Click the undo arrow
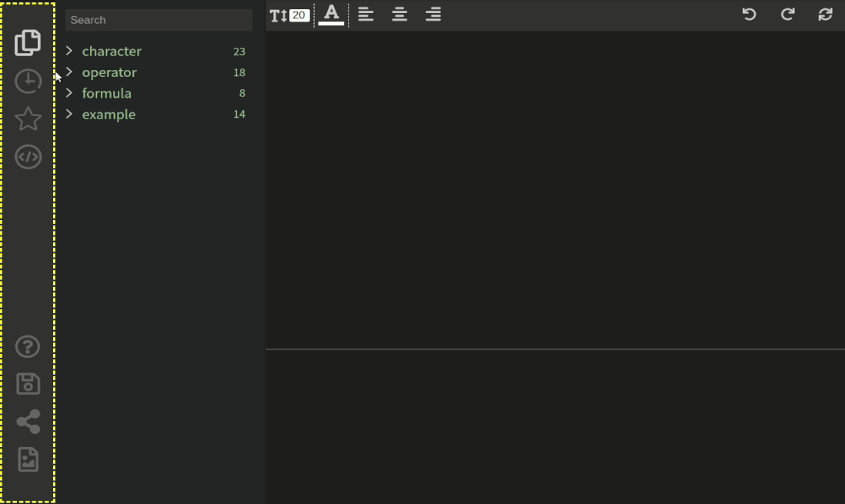This screenshot has height=504, width=845. coord(749,15)
